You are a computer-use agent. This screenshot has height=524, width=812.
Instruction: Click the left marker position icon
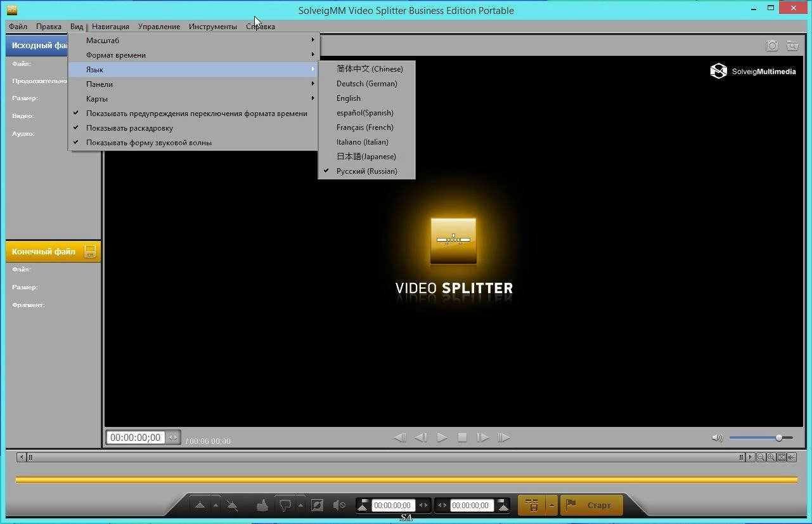coord(363,506)
